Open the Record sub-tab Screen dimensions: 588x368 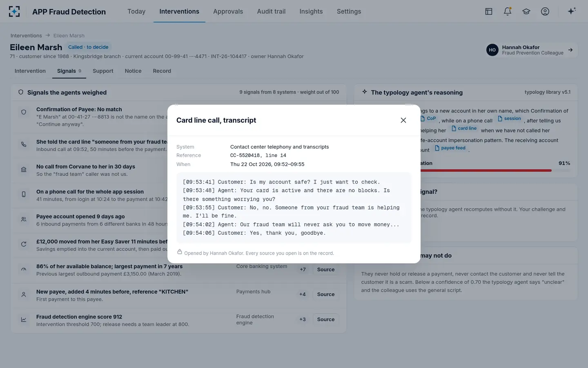pyautogui.click(x=162, y=71)
